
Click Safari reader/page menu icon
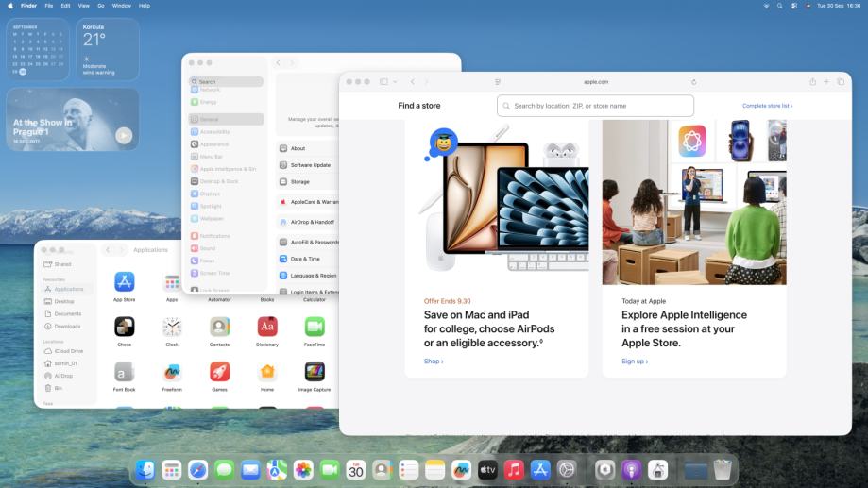coord(498,82)
